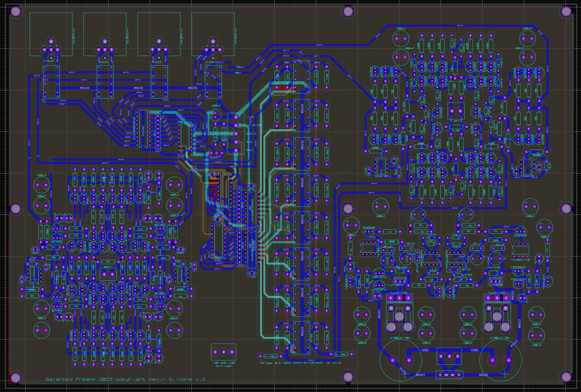Image resolution: width=581 pixels, height=392 pixels.
Task: Click center pad 3 of MJW21194 transistor
Action: (x=497, y=298)
